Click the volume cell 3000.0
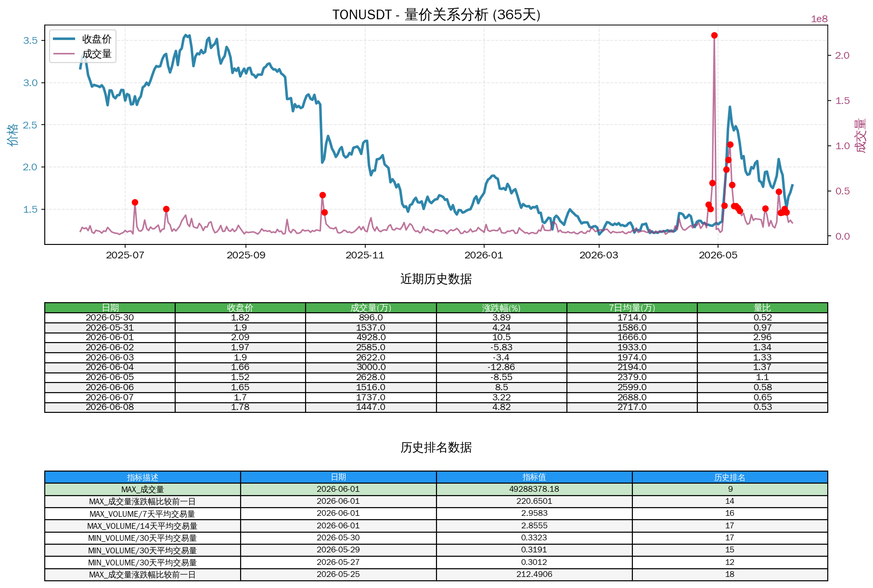 point(371,367)
